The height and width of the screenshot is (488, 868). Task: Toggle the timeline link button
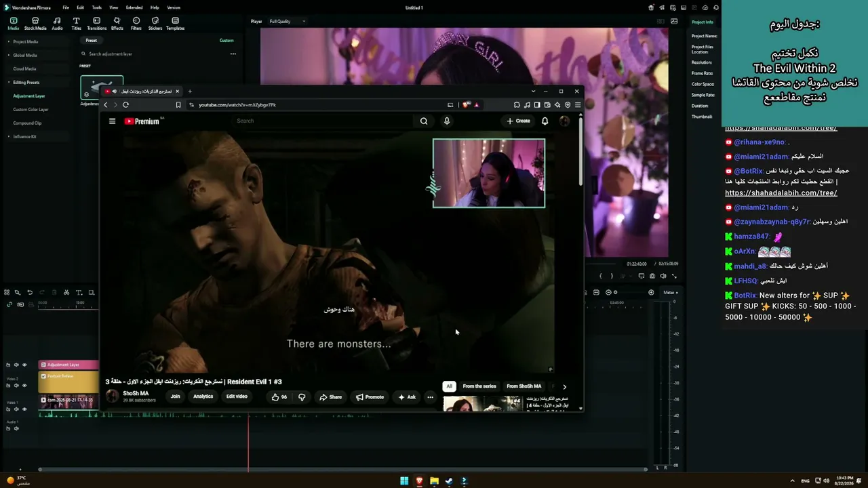click(9, 304)
